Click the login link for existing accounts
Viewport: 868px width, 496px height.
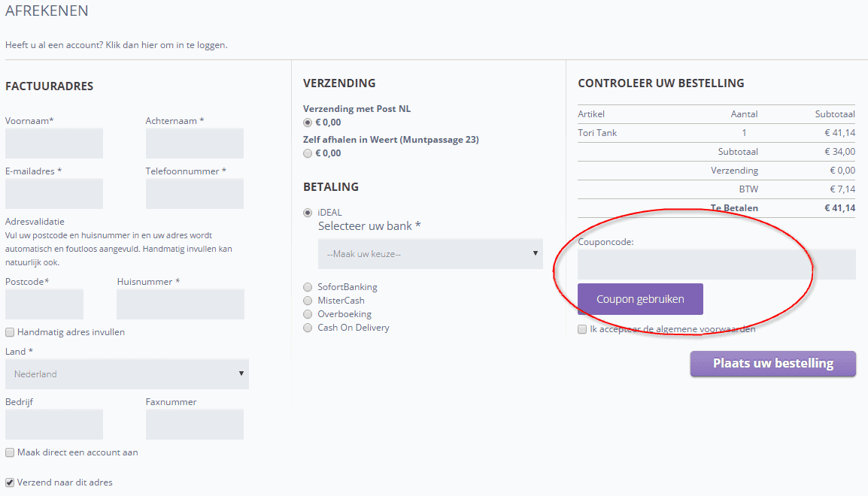166,45
